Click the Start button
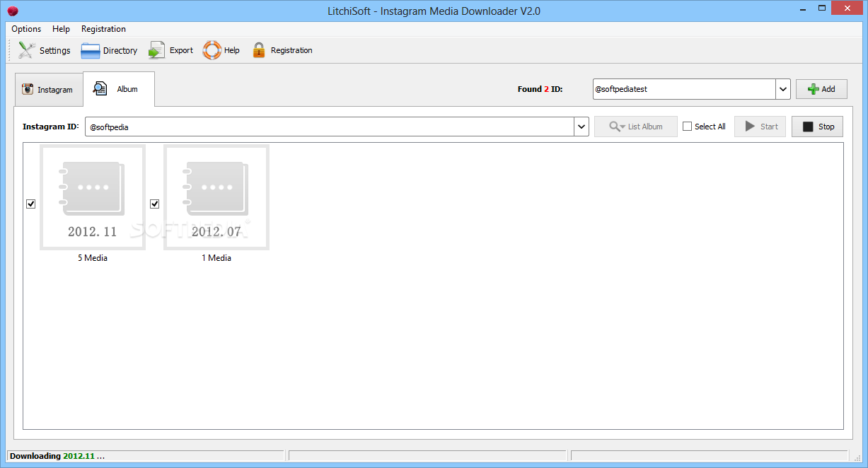The width and height of the screenshot is (868, 468). 760,127
